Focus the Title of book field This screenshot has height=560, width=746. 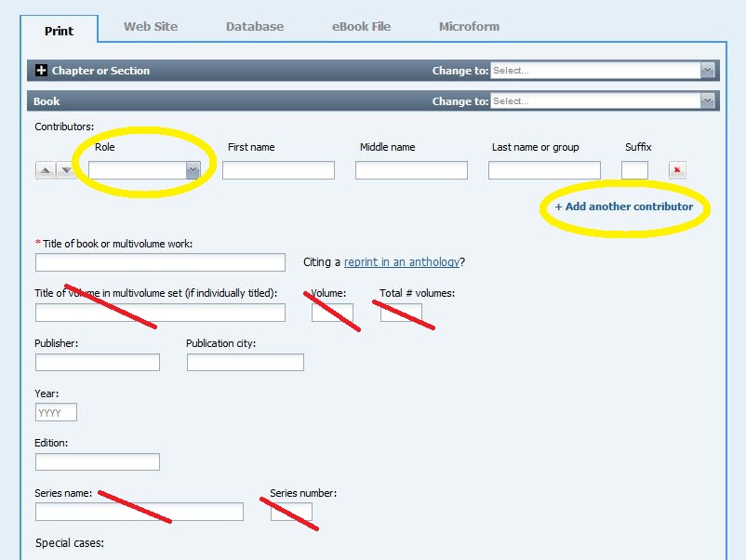pos(160,262)
